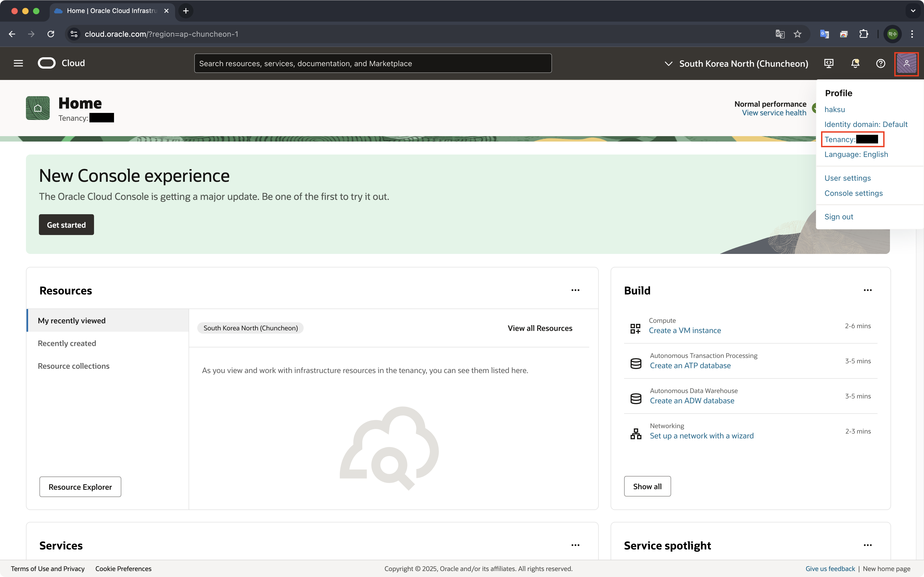
Task: Open Services section three-dot menu
Action: 575,545
